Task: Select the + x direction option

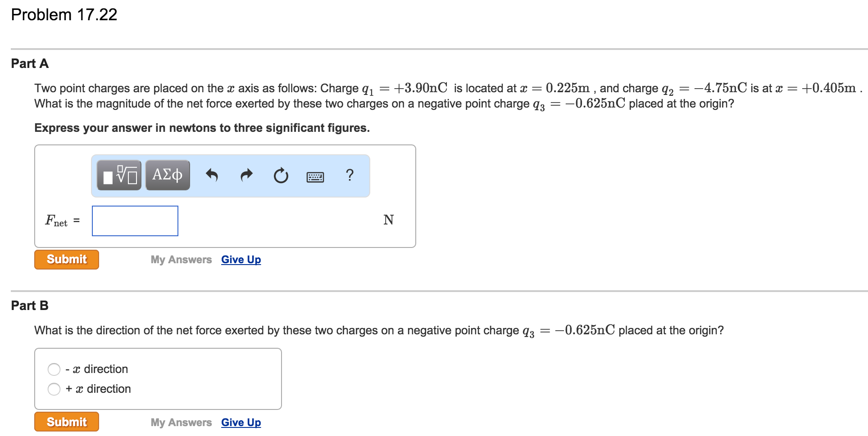Action: point(54,389)
